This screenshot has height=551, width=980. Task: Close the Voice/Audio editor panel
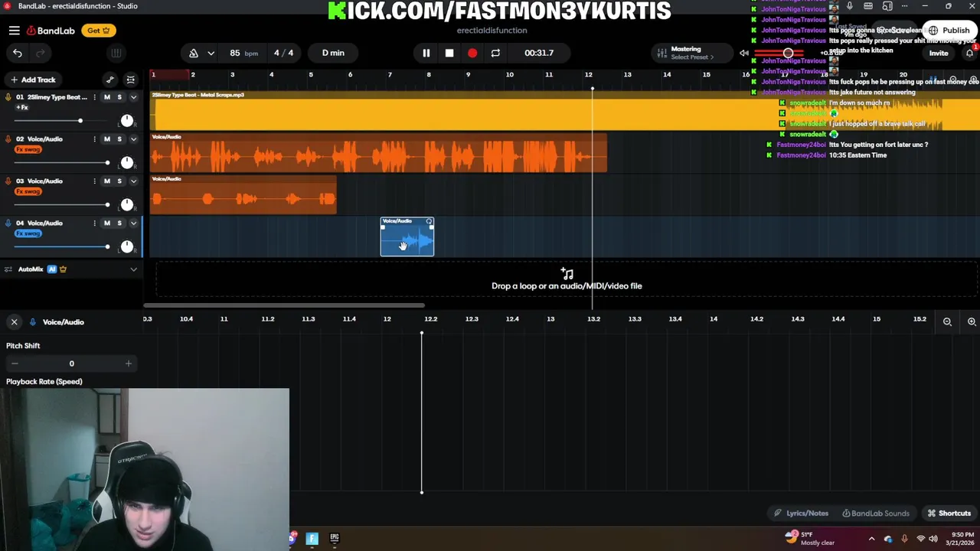pyautogui.click(x=14, y=322)
